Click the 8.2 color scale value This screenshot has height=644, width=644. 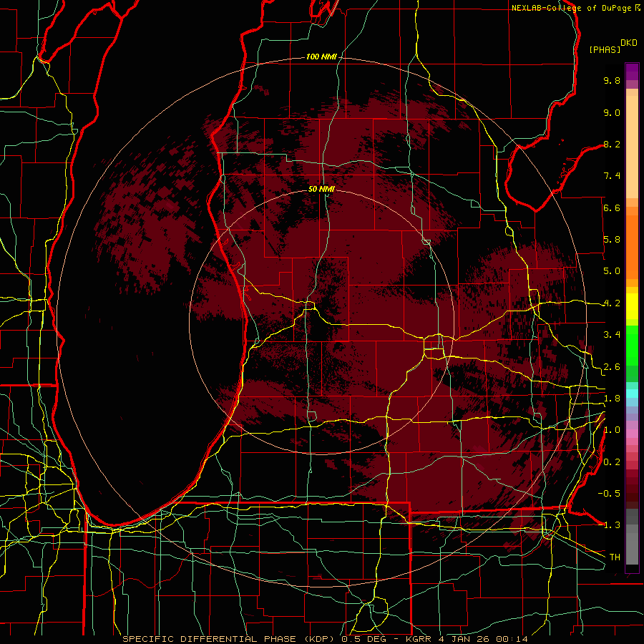[612, 144]
